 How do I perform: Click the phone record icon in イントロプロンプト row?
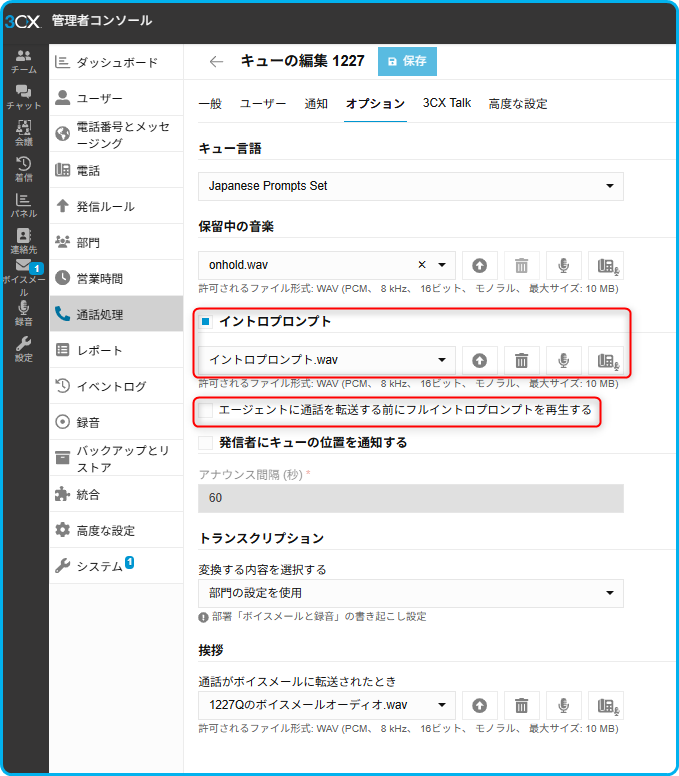point(605,361)
